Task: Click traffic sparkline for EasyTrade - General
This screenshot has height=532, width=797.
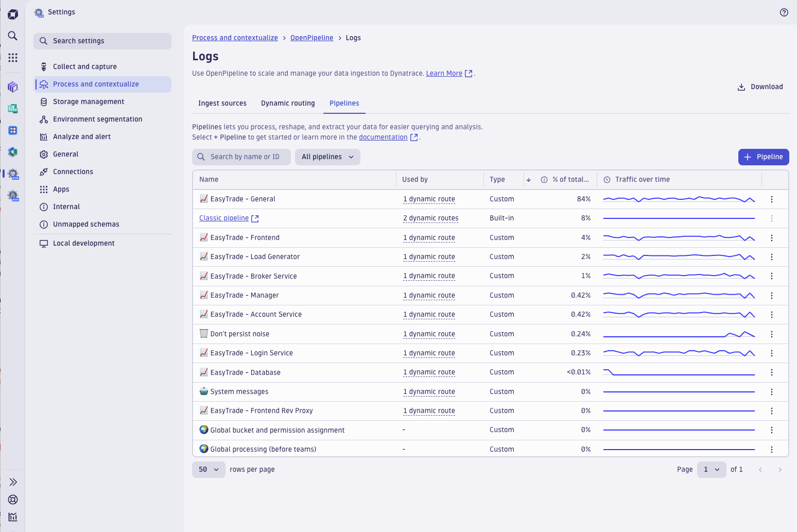Action: click(x=679, y=199)
